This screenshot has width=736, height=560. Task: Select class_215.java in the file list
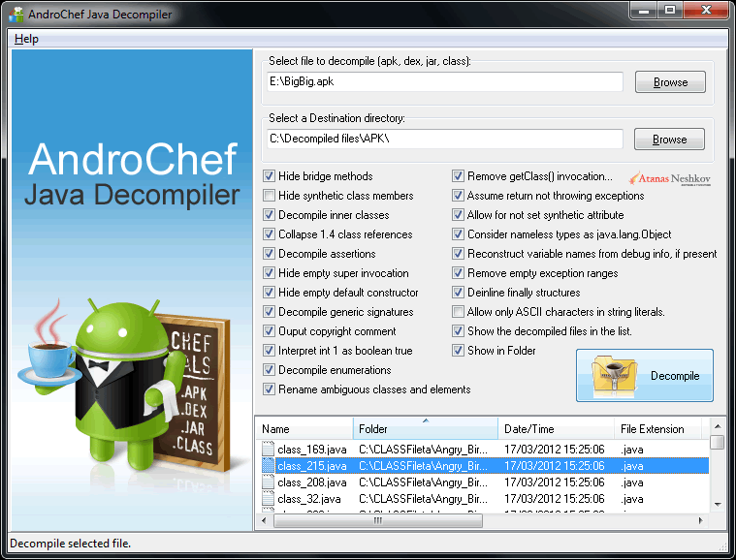tap(311, 466)
